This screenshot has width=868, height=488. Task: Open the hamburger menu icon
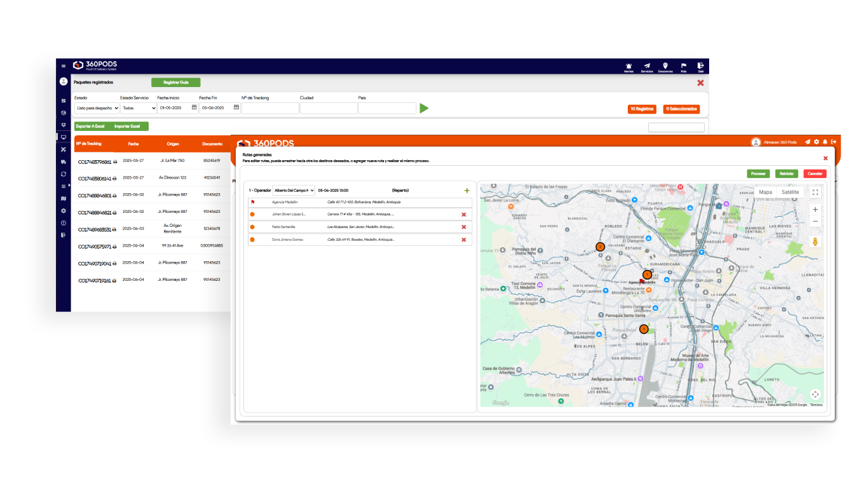coord(64,66)
